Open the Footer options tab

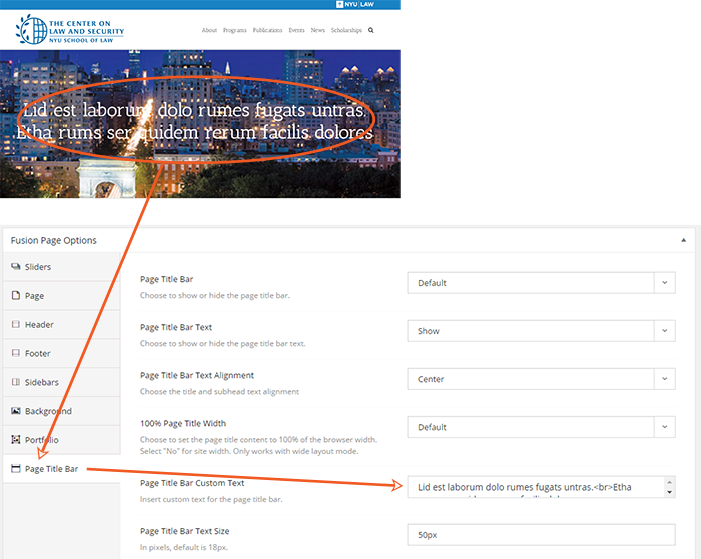62,353
